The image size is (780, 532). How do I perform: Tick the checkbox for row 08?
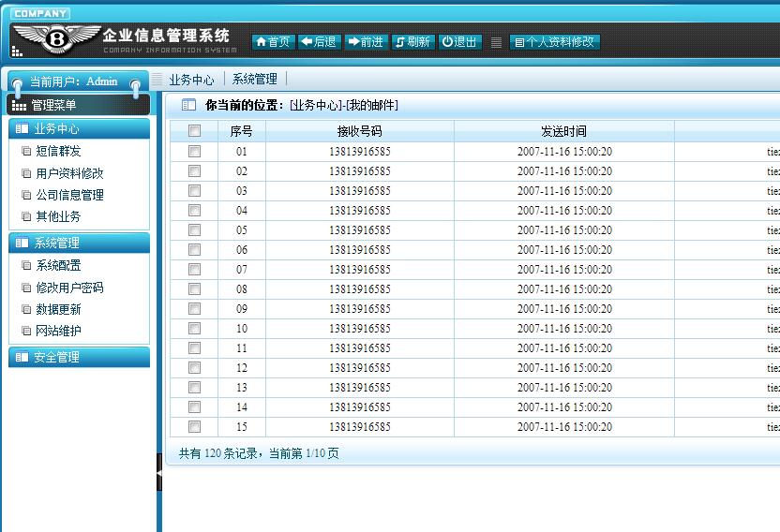coord(194,288)
